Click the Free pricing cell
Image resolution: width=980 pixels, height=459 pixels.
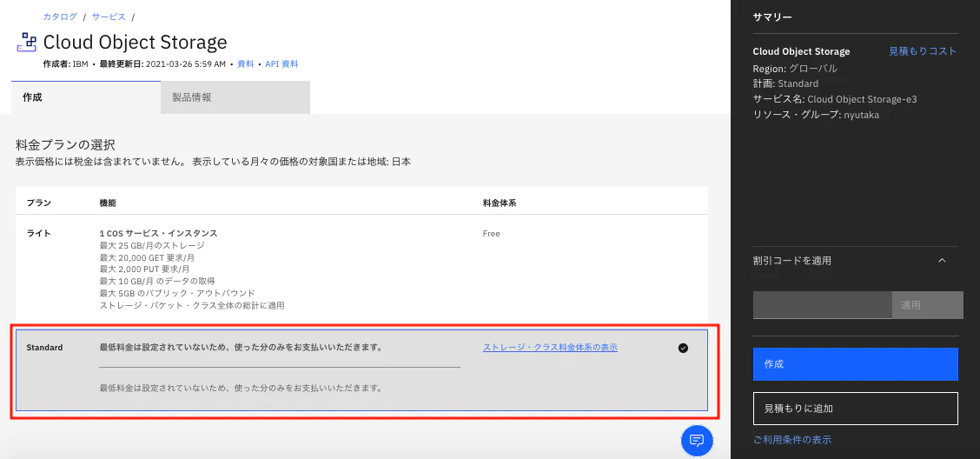(491, 234)
